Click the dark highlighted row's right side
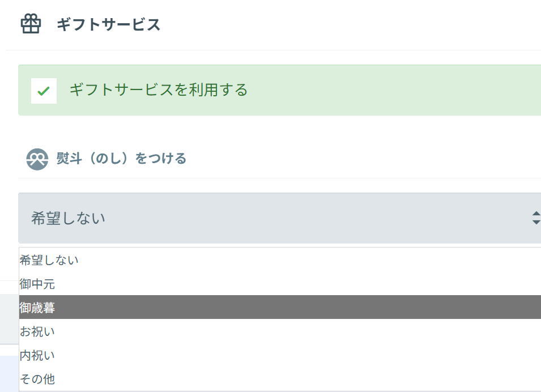Screen dimensions: 541x392 click(453, 308)
